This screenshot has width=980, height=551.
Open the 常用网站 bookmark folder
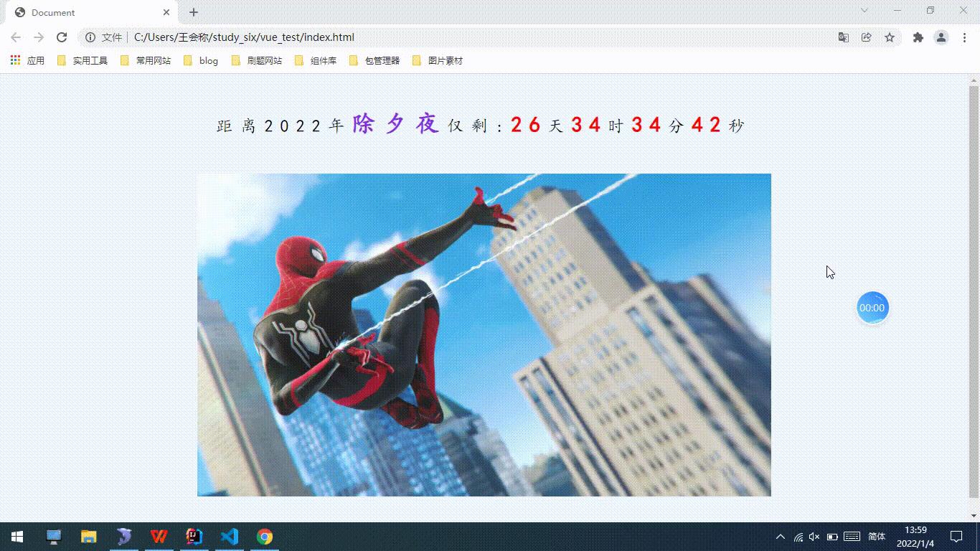tap(145, 61)
